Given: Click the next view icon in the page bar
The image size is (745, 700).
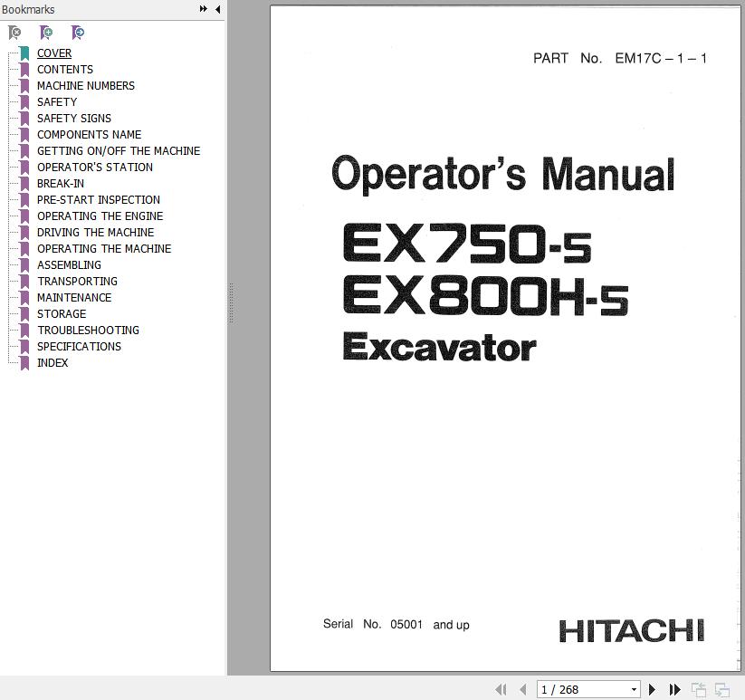Looking at the screenshot, I should 722,689.
